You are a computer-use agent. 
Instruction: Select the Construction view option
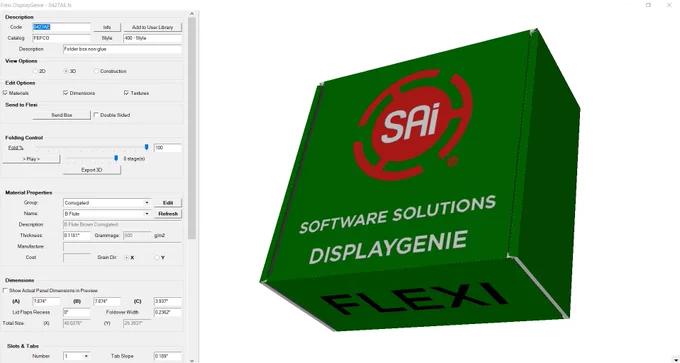click(96, 71)
